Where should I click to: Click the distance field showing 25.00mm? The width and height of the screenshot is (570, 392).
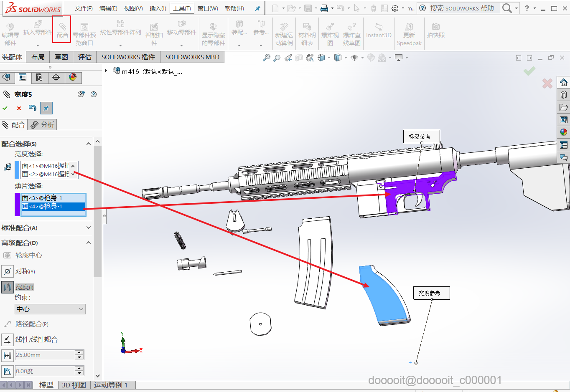point(44,355)
